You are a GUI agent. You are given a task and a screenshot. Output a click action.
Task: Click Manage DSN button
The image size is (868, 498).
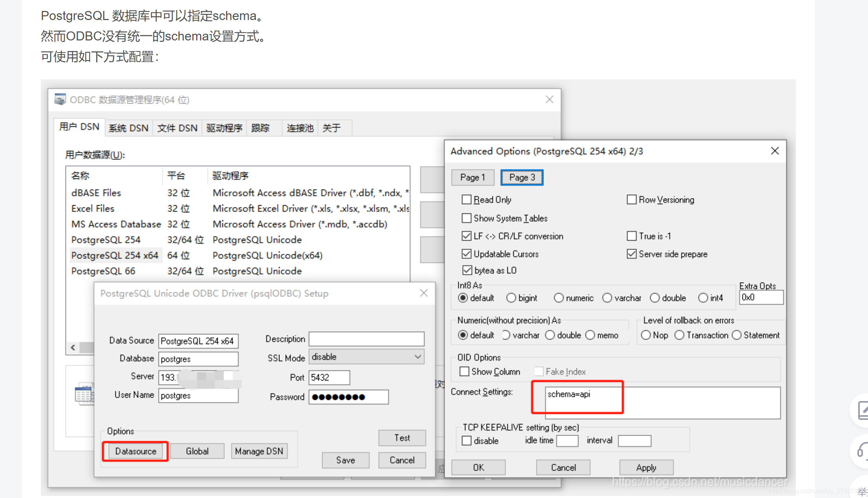point(259,451)
